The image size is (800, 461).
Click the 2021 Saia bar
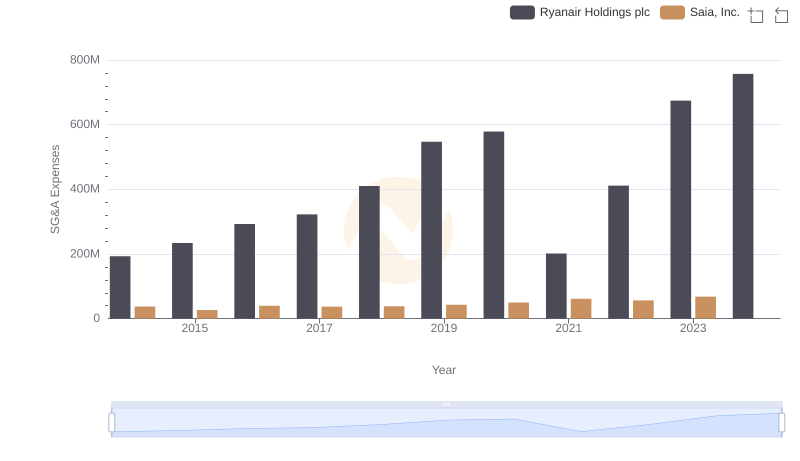coord(581,309)
